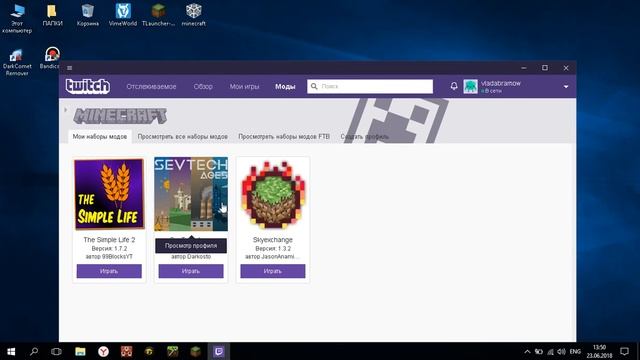Click The Simple Life 2 title text
Viewport: 640px width, 360px height.
click(109, 240)
